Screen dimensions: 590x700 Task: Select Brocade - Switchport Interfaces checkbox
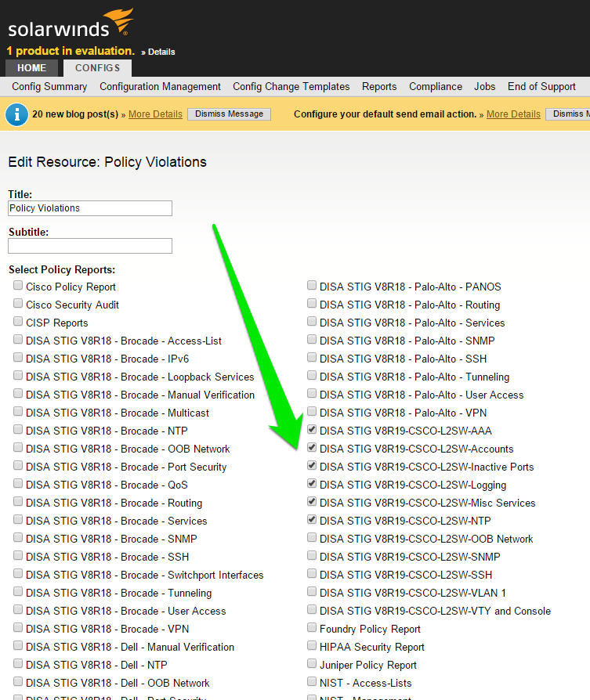click(x=18, y=574)
